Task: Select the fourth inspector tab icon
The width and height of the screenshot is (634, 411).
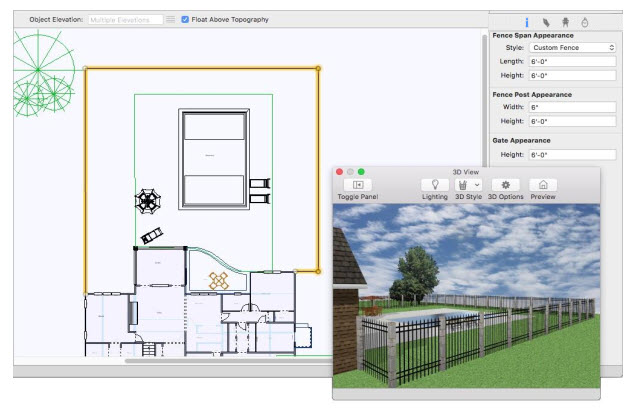Action: pos(585,22)
